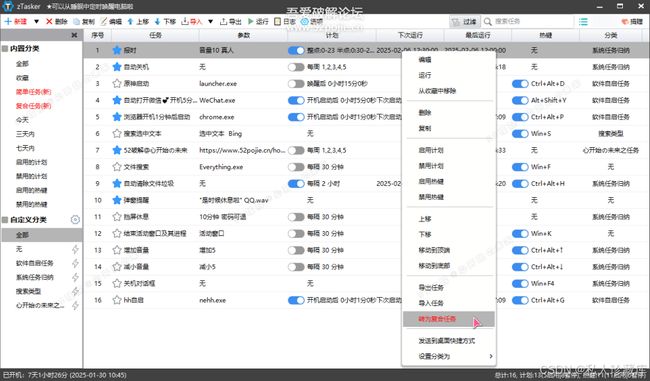
Task: Click the list view icon near search
Action: pyautogui.click(x=583, y=22)
